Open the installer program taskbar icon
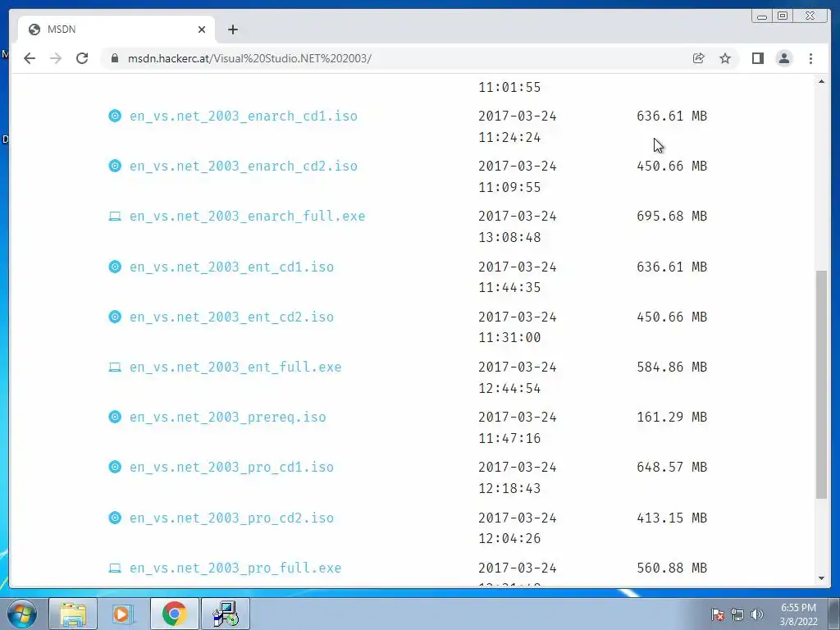The width and height of the screenshot is (840, 630). [x=225, y=614]
